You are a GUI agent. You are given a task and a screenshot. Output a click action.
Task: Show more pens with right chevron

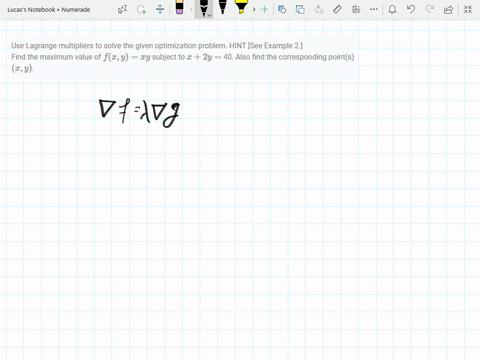(254, 9)
